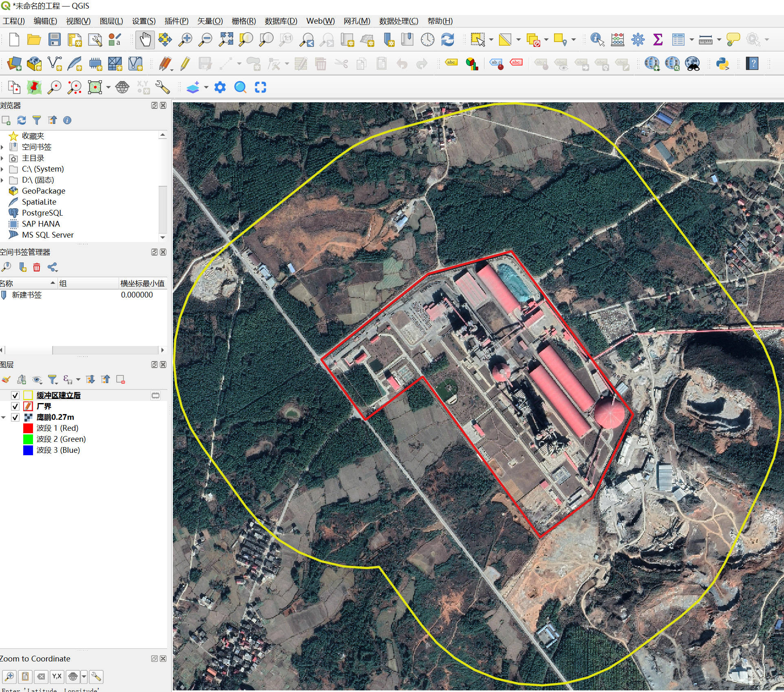The width and height of the screenshot is (784, 692).
Task: Select the Identify Features tool
Action: tap(597, 40)
